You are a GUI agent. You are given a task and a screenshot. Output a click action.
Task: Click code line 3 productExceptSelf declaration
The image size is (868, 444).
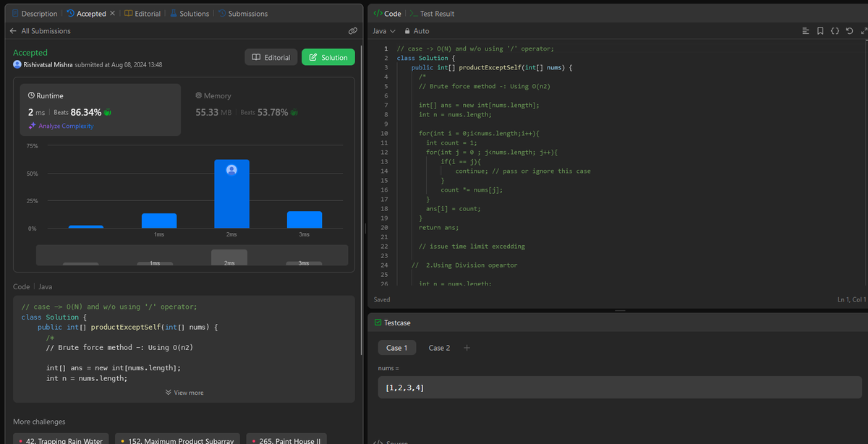(x=492, y=67)
